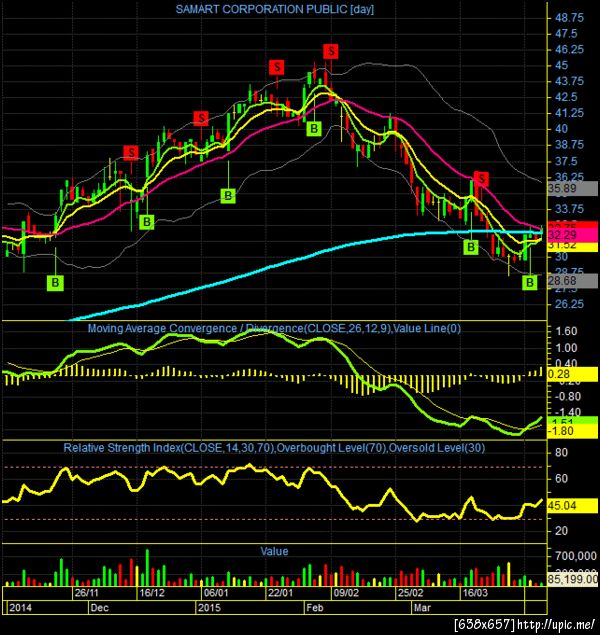
Task: Select the Moving Average Convergence / Divergence indicator title
Action: pos(274,328)
